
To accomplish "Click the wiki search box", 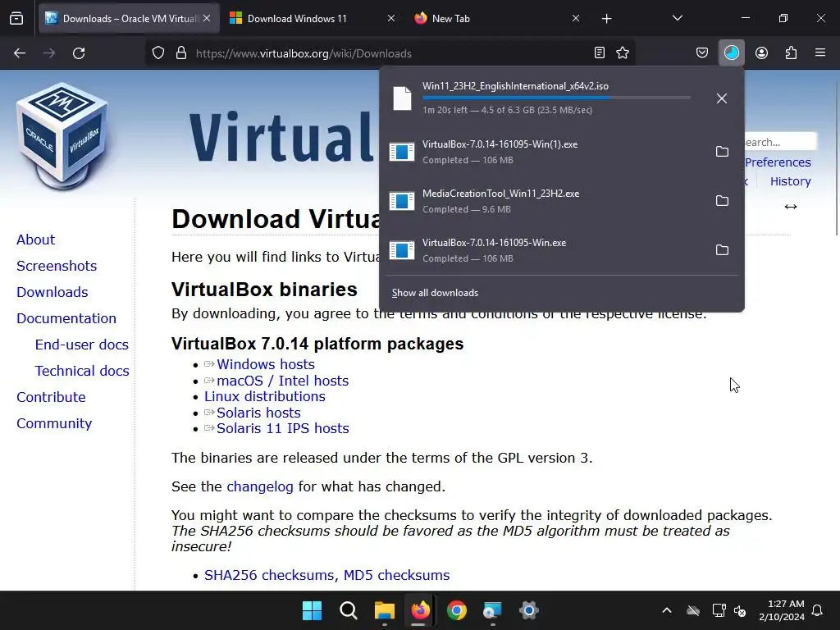I will [781, 142].
